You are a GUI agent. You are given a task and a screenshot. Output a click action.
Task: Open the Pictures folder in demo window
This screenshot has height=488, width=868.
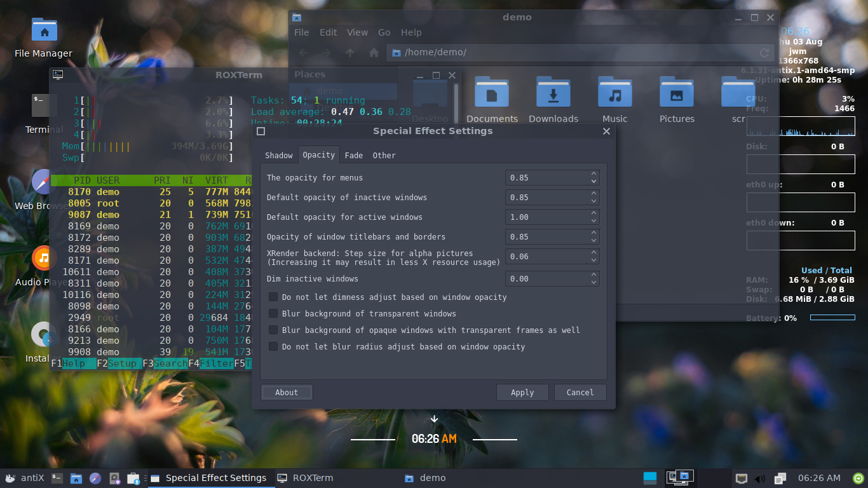[677, 100]
